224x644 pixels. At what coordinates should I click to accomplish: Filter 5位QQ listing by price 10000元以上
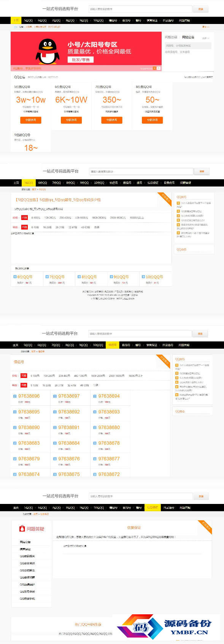coord(137,218)
